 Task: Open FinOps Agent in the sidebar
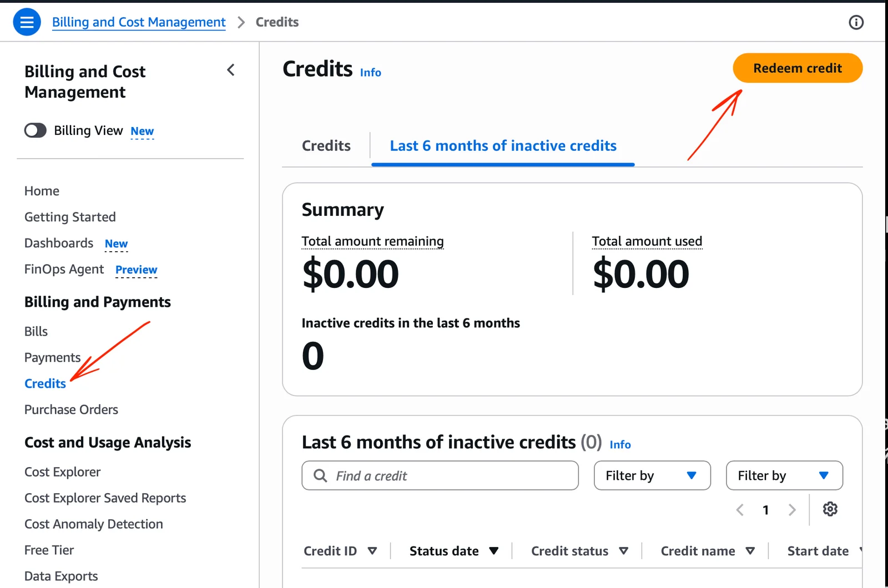64,269
